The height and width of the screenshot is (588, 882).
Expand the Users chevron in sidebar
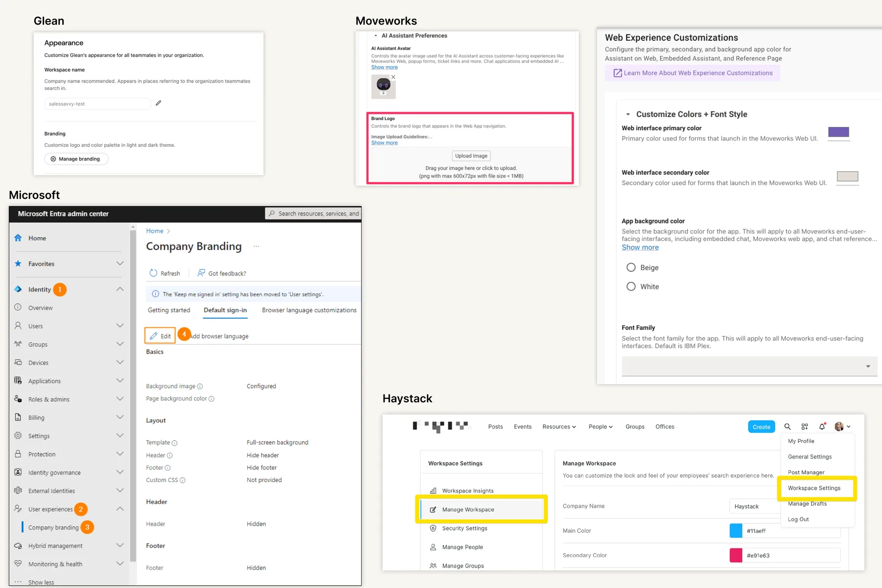click(x=120, y=325)
